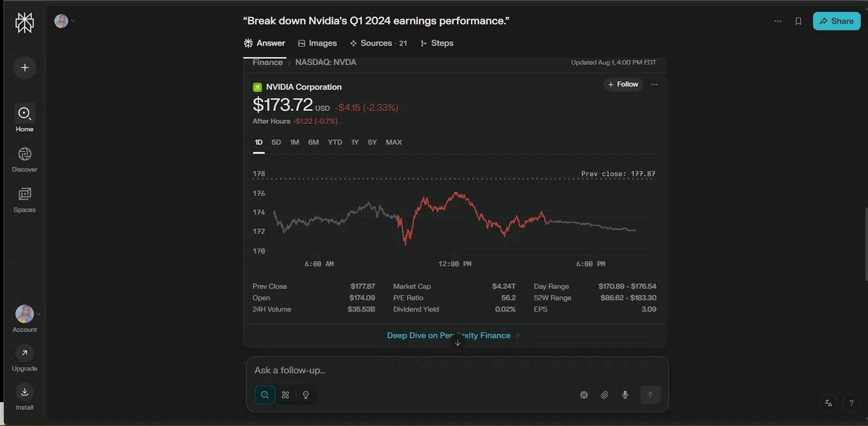Click the 24H Volume $35.53B value
This screenshot has width=868, height=426.
361,309
